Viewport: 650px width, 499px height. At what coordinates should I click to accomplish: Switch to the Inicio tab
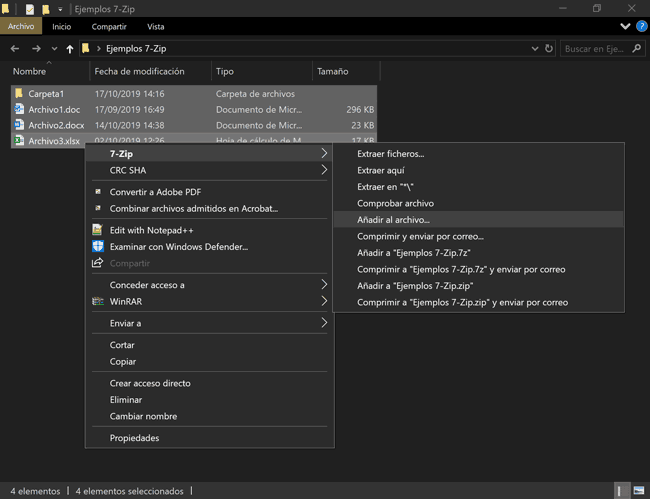(x=61, y=27)
